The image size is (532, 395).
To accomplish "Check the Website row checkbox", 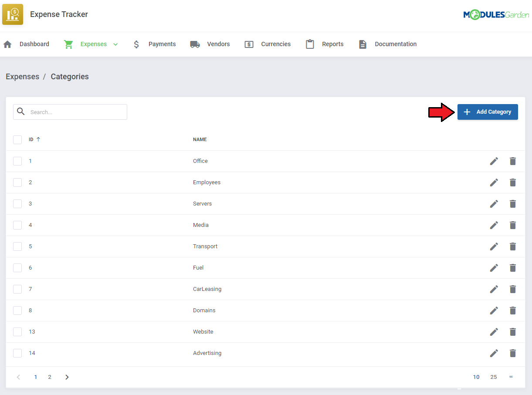I will pos(17,332).
